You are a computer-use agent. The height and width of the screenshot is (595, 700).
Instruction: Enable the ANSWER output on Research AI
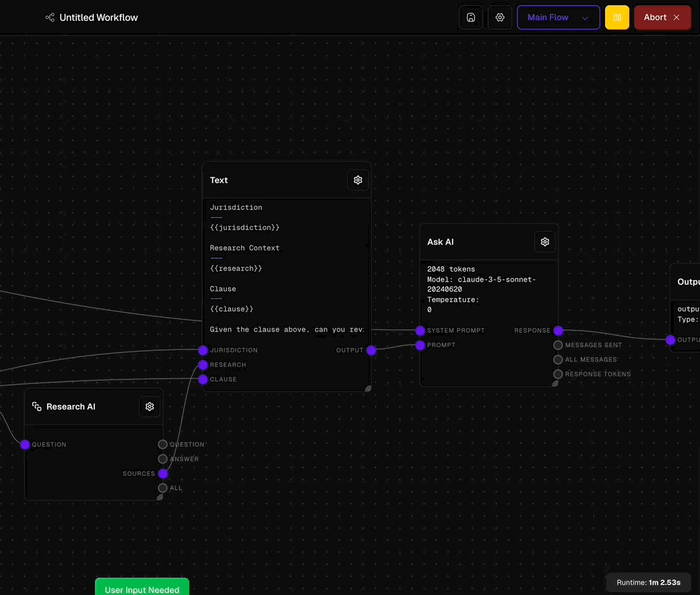(162, 458)
